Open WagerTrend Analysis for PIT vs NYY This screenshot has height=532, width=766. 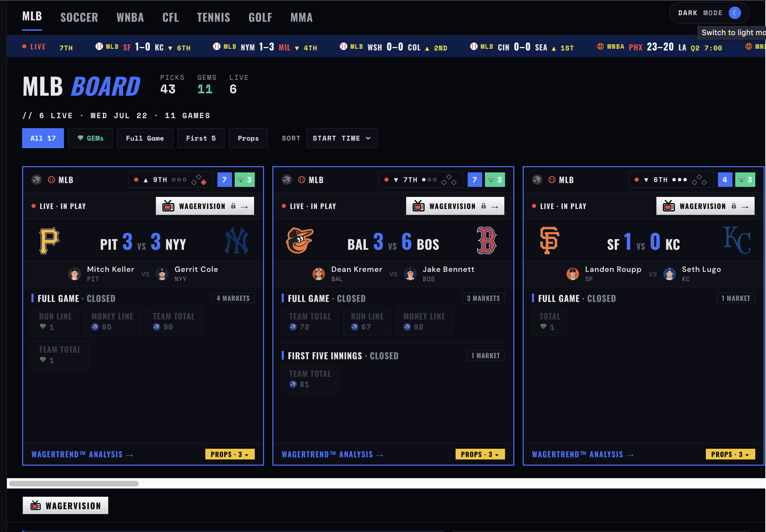click(x=82, y=455)
